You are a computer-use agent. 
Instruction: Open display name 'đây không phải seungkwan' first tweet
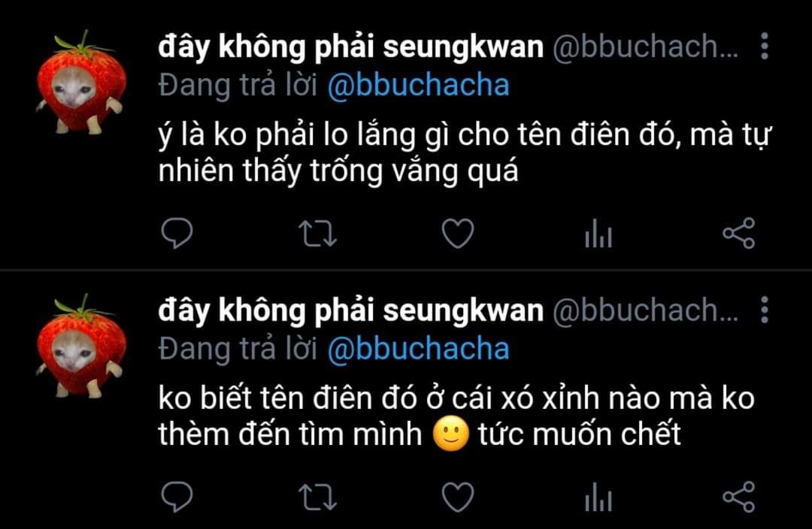coord(350,47)
